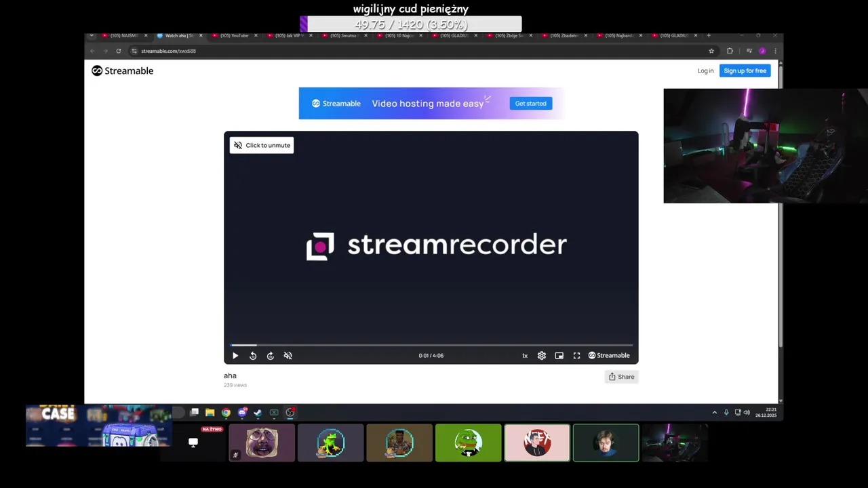
Task: Open the browser extensions puzzle icon
Action: 730,51
